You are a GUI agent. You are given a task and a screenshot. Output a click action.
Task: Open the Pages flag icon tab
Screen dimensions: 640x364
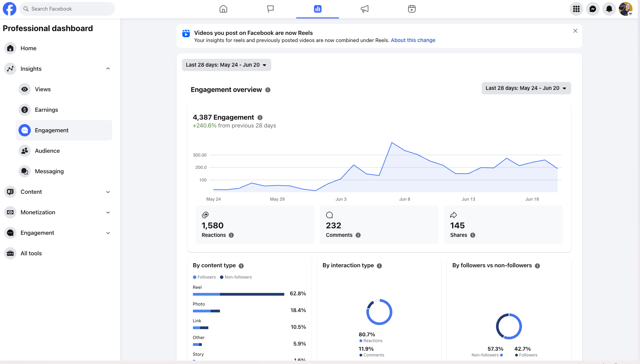click(x=271, y=9)
